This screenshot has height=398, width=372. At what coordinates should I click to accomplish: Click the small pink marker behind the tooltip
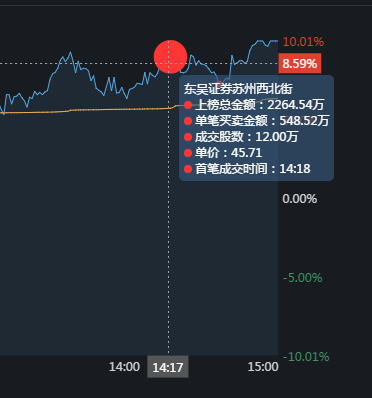coord(219,84)
